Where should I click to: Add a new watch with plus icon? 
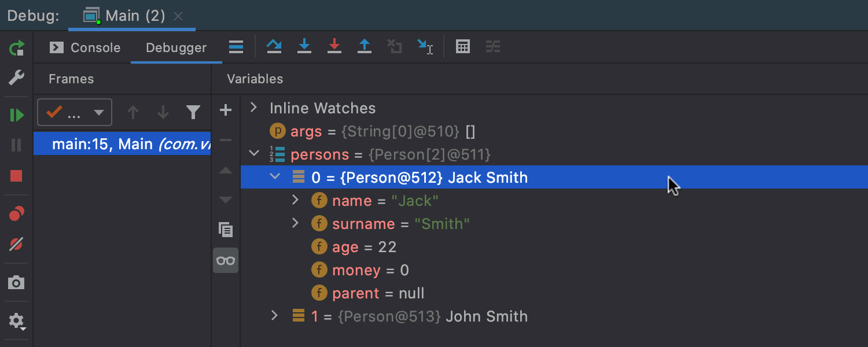pos(226,110)
